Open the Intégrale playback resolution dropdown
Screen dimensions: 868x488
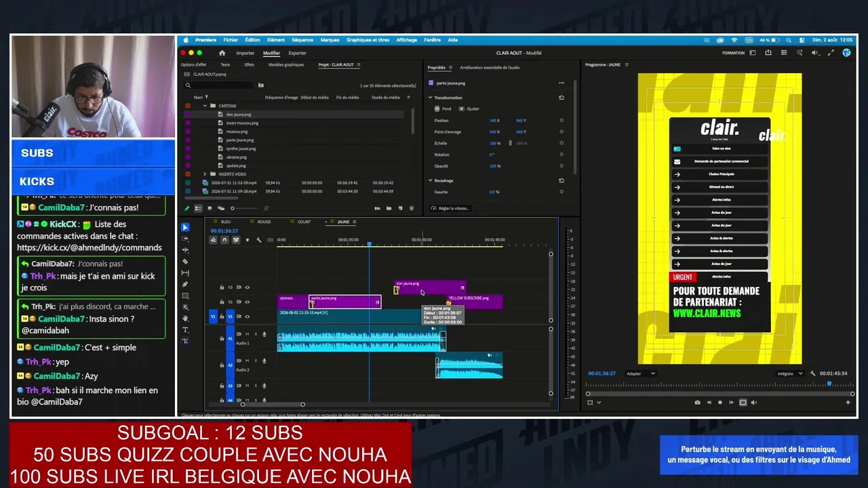789,373
